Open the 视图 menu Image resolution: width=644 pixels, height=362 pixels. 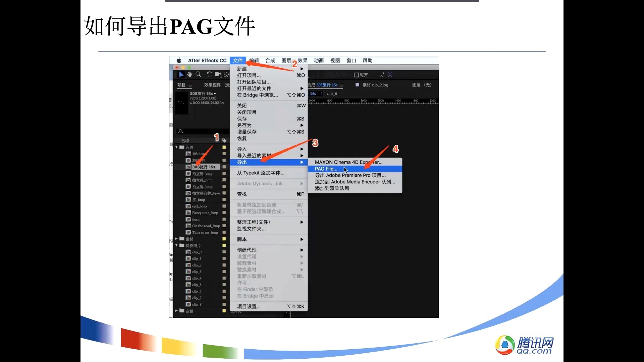coord(335,60)
